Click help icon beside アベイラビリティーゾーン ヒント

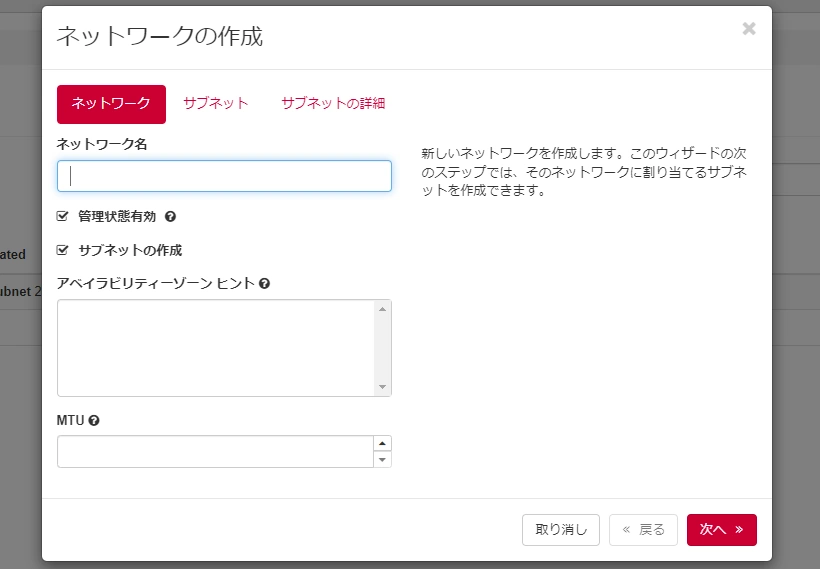click(264, 284)
